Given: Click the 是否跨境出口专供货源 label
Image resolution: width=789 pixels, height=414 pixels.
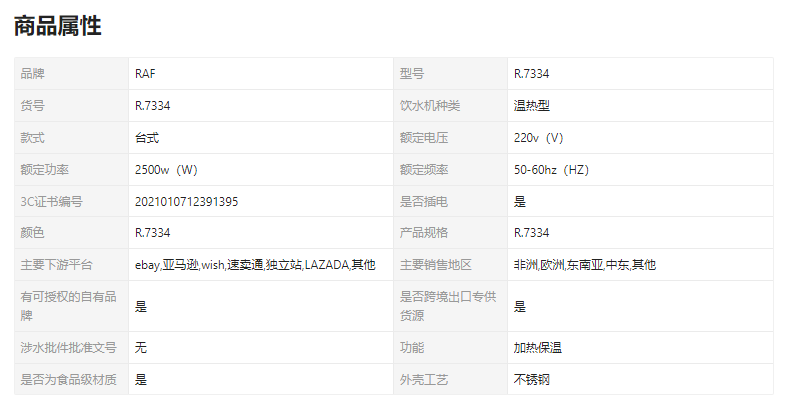Looking at the screenshot, I should click(448, 306).
